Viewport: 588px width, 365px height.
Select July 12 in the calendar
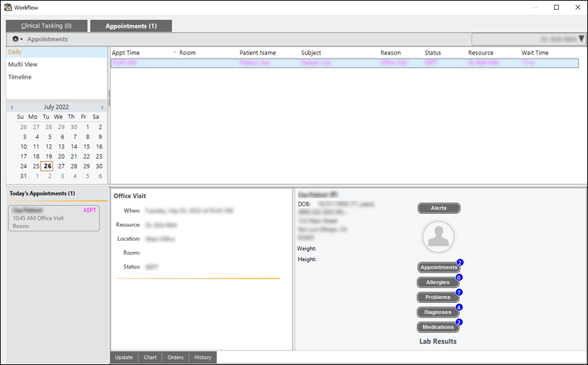click(x=49, y=146)
